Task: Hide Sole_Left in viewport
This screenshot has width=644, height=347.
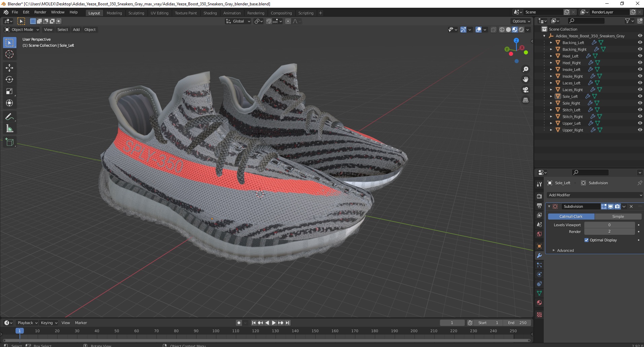Action: click(640, 96)
